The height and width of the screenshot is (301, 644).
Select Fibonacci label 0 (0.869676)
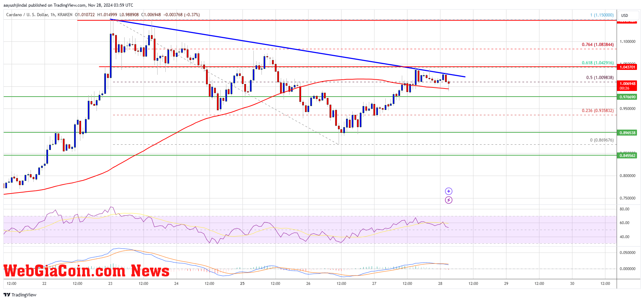[602, 140]
